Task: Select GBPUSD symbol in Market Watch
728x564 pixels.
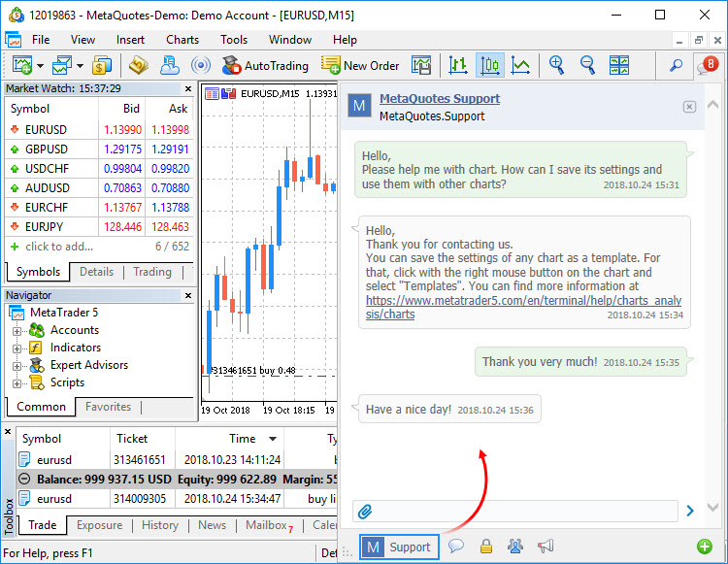Action: pyautogui.click(x=47, y=149)
